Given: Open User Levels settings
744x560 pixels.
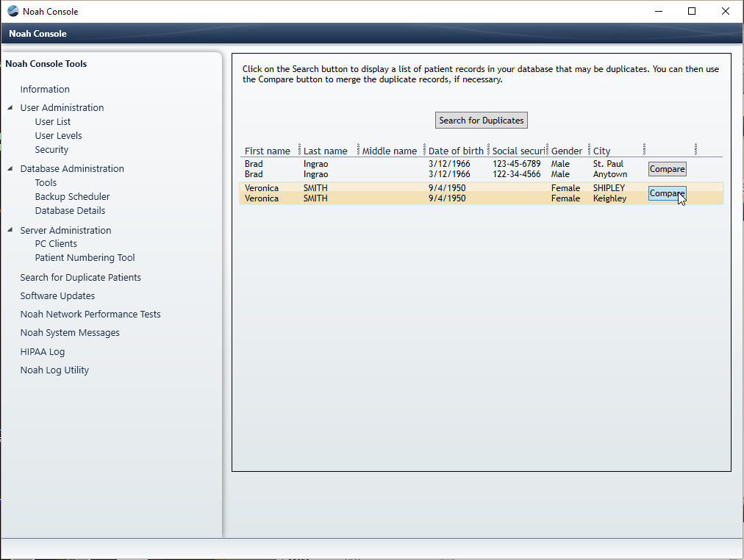Looking at the screenshot, I should (x=58, y=136).
